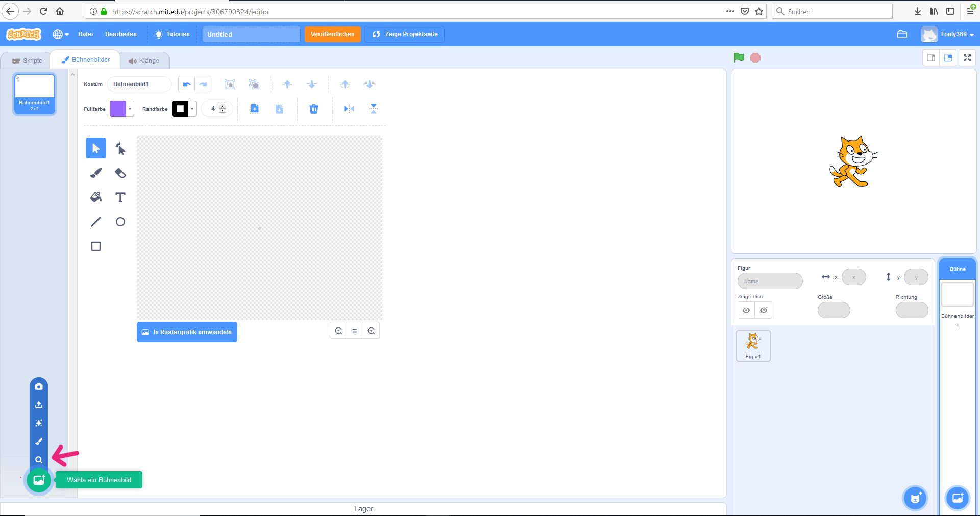Open the language globe dropdown
Viewport: 980px width, 516px height.
(61, 34)
